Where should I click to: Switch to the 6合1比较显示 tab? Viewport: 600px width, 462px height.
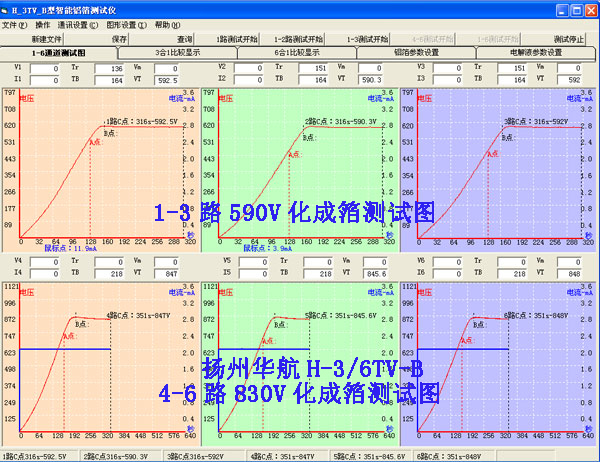(297, 53)
